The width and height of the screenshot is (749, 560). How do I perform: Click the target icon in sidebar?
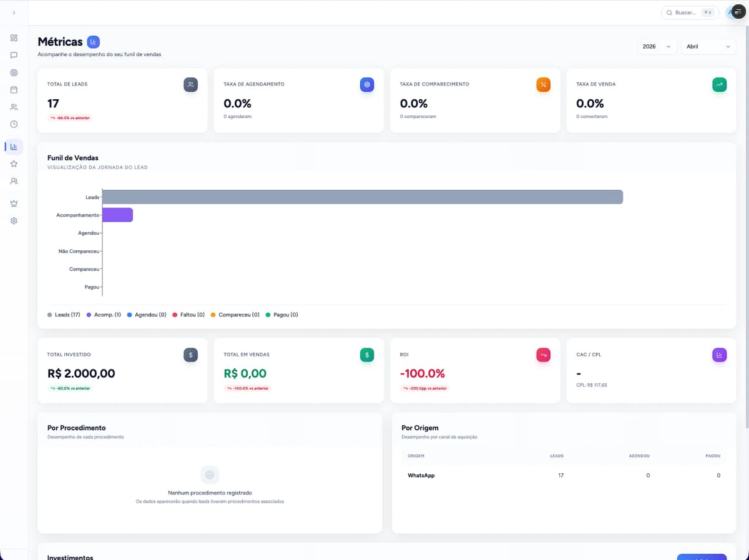(x=14, y=72)
